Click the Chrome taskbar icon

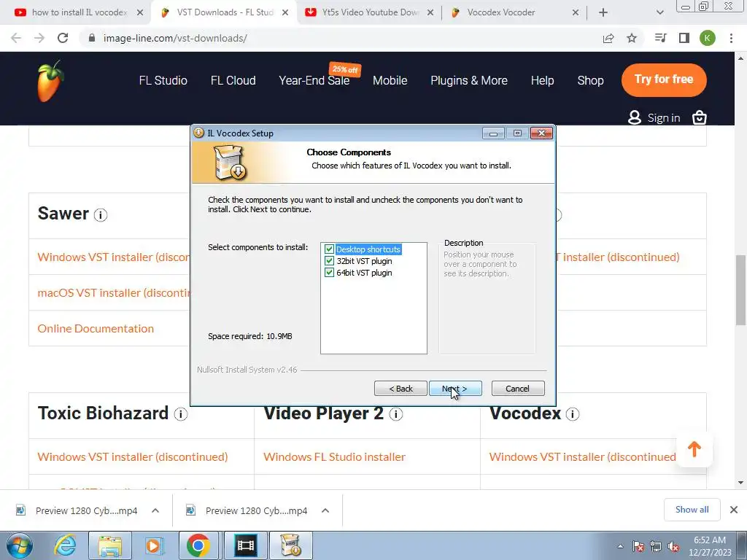(198, 545)
